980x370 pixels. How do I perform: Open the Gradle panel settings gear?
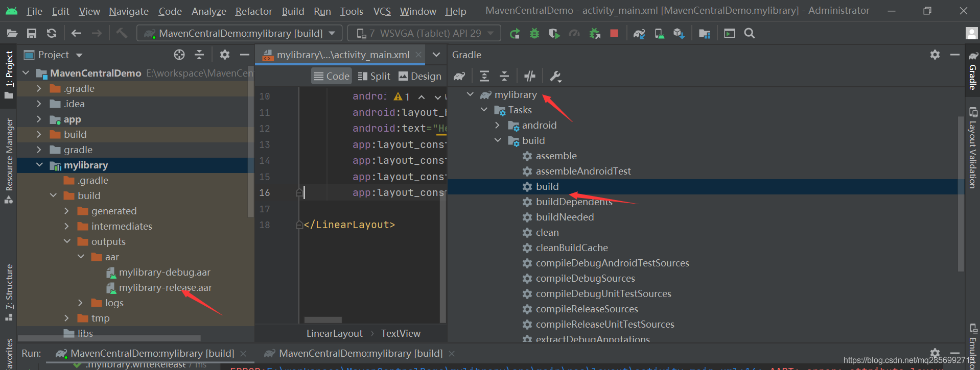935,55
